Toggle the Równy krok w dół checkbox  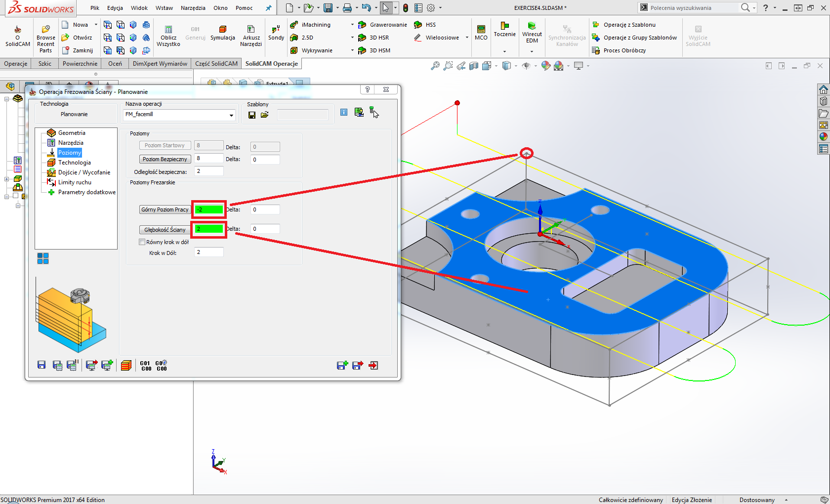tap(142, 242)
